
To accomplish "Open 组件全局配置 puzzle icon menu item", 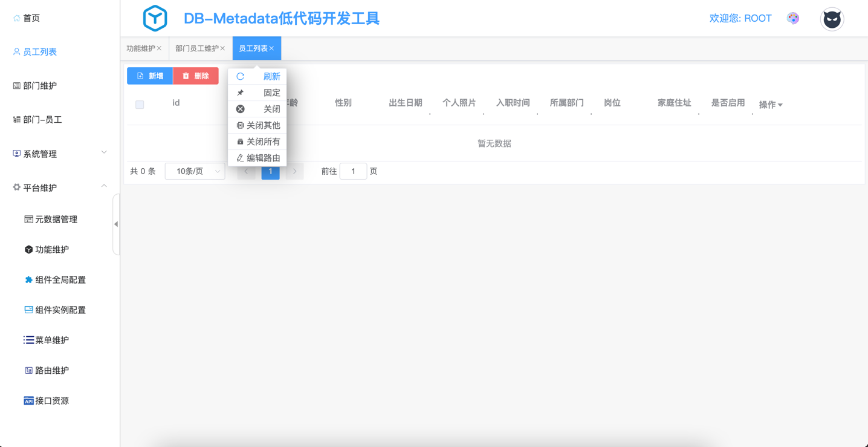I will pyautogui.click(x=28, y=279).
